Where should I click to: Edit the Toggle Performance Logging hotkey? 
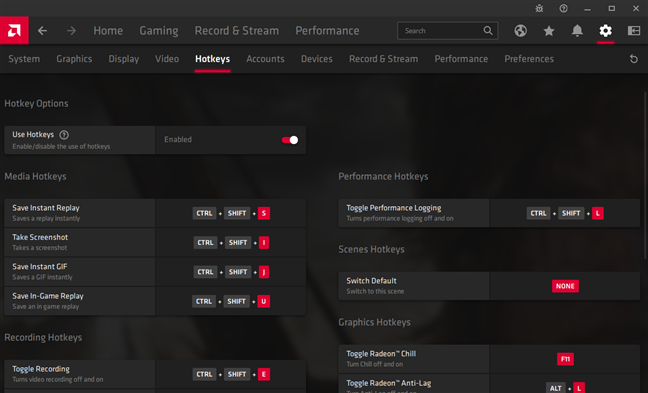(565, 213)
